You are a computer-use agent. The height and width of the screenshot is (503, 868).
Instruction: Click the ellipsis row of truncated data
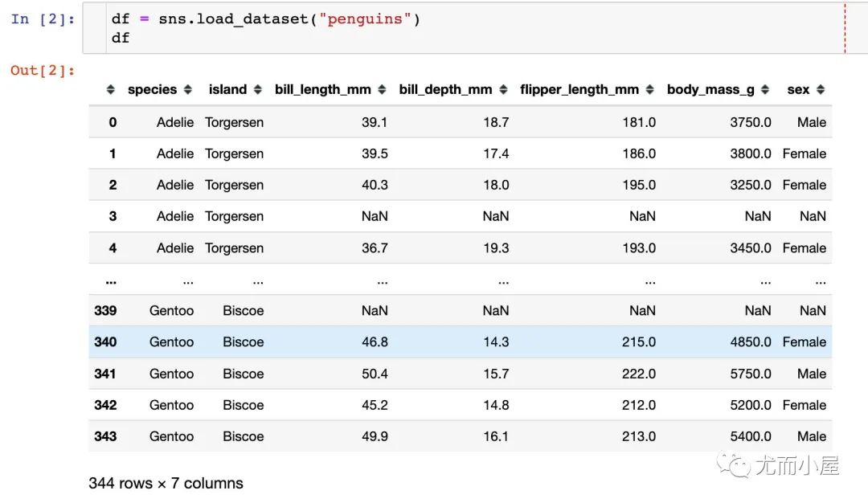click(x=460, y=281)
